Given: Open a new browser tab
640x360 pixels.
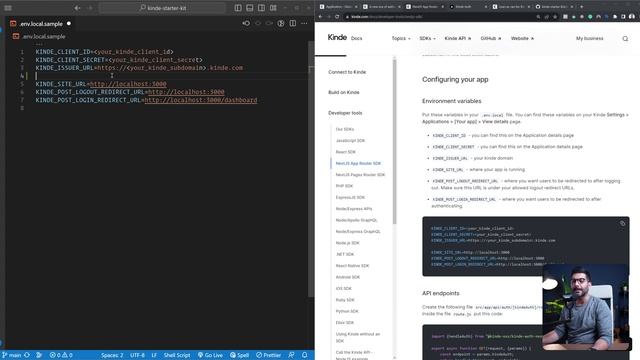Looking at the screenshot, I should pyautogui.click(x=582, y=7).
